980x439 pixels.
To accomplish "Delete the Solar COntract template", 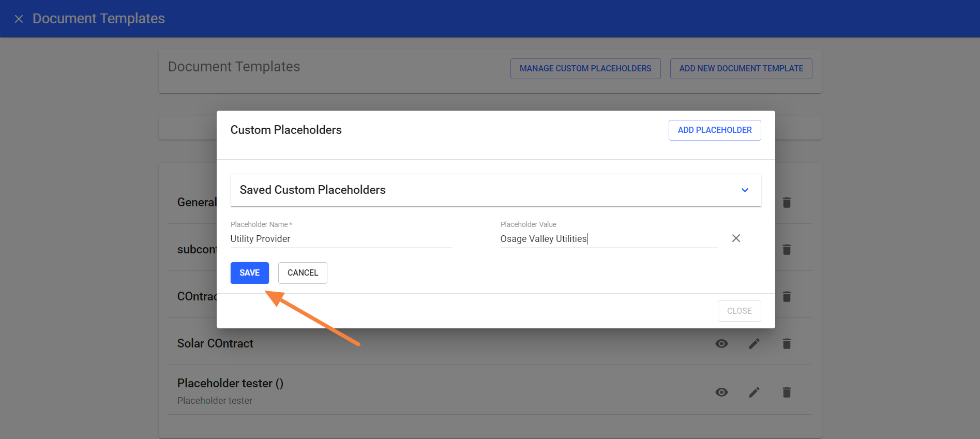I will tap(786, 344).
